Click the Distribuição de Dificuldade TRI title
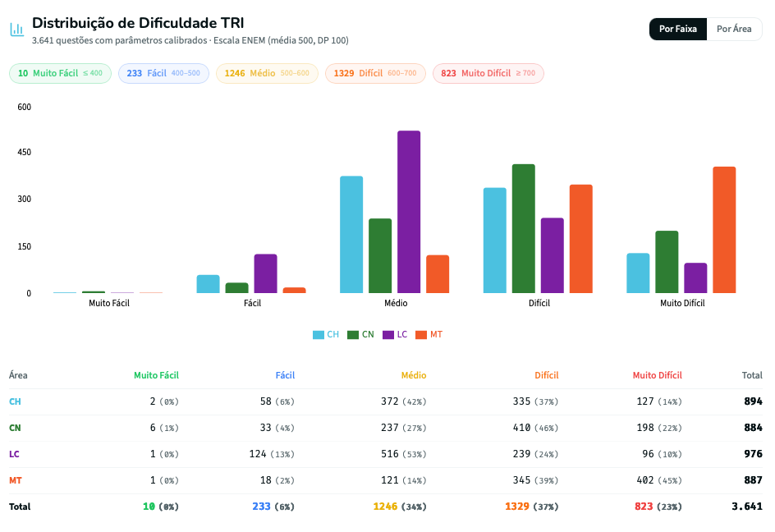Screen dimensions: 775x532 138,23
